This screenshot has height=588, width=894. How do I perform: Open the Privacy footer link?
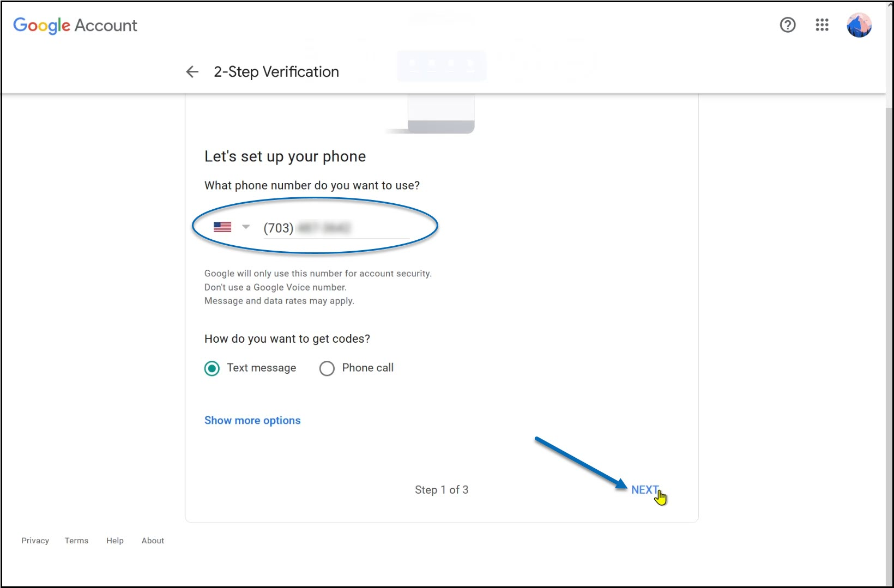pyautogui.click(x=35, y=541)
